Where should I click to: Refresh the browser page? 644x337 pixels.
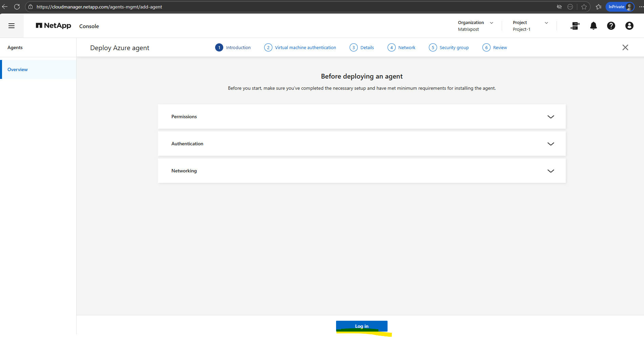(17, 7)
